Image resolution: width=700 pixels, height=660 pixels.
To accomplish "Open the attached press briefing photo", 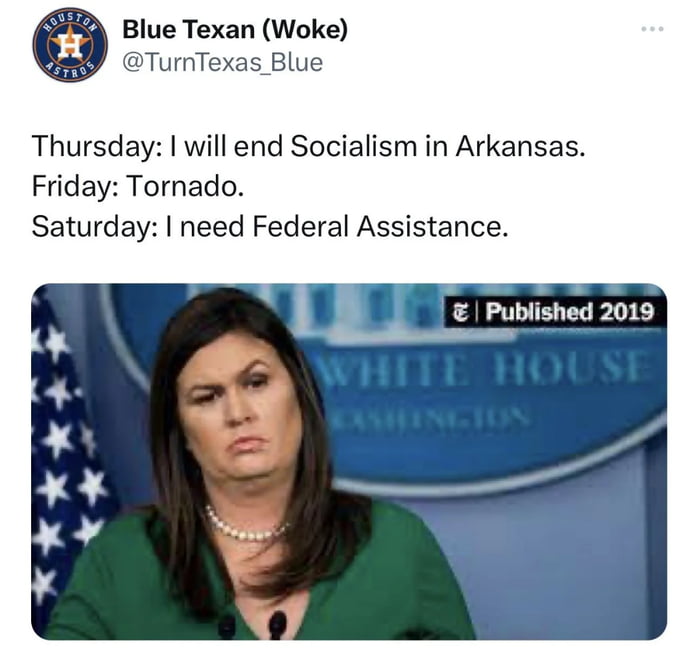I will (x=349, y=461).
